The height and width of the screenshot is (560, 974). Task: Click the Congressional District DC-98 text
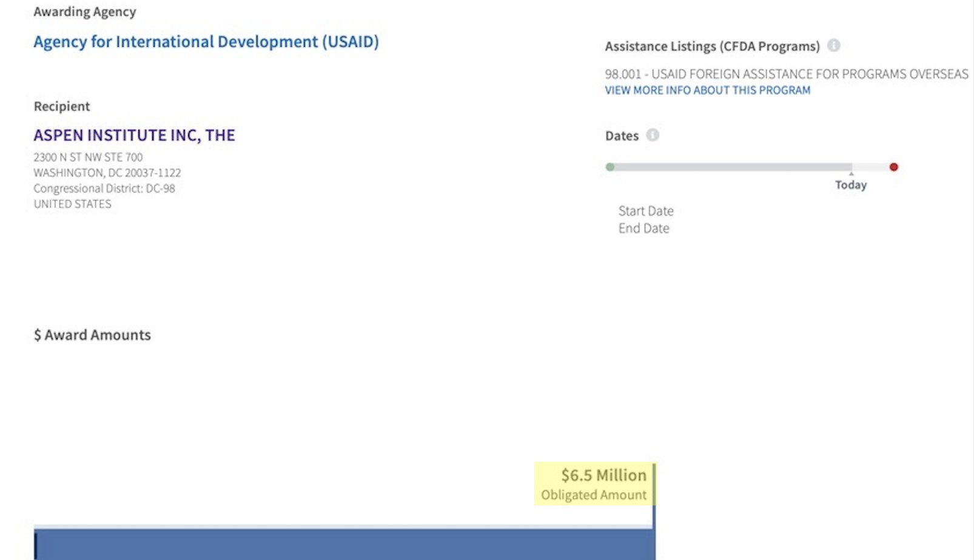click(x=104, y=188)
